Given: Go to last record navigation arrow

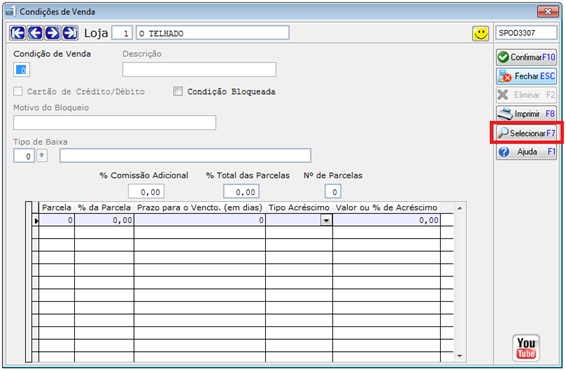Looking at the screenshot, I should [x=70, y=33].
